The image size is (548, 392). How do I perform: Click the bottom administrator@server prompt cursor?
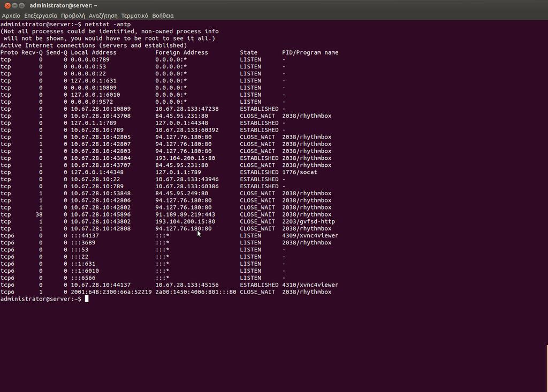click(87, 299)
